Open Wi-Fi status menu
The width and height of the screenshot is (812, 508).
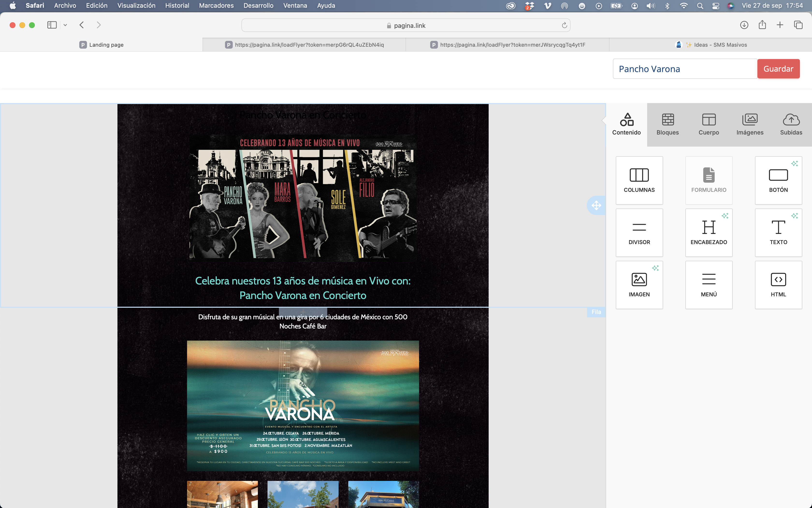pyautogui.click(x=683, y=6)
